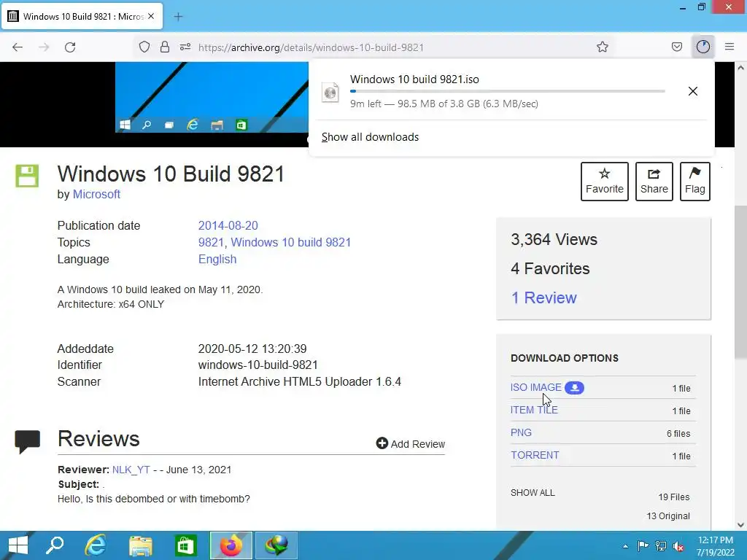Open Action Center flag tray icon
This screenshot has height=560, width=747.
point(642,546)
